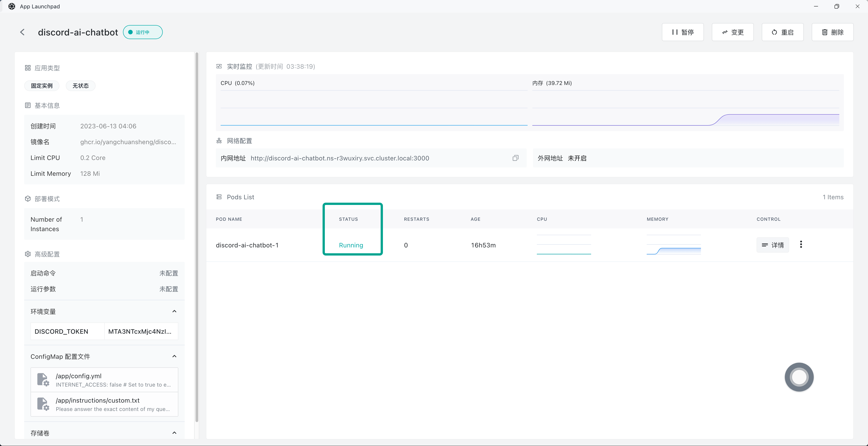Click the Pods List header icon

219,197
